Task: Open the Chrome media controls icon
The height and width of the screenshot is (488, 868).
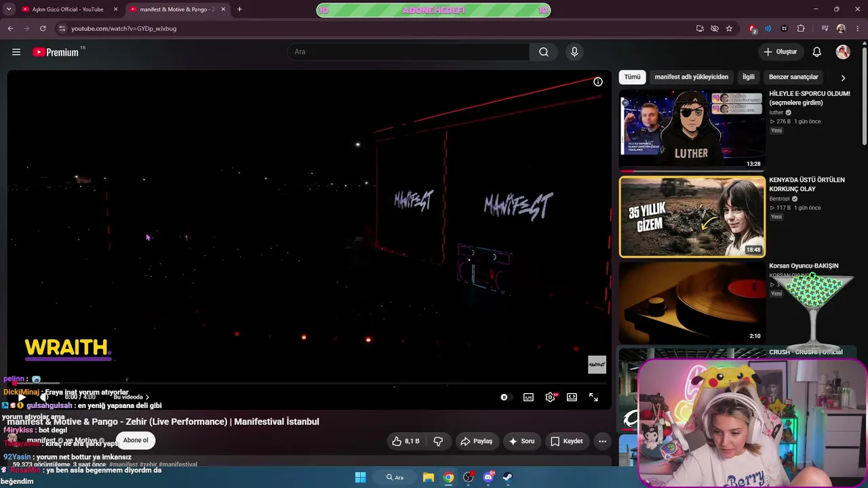Action: click(x=825, y=28)
